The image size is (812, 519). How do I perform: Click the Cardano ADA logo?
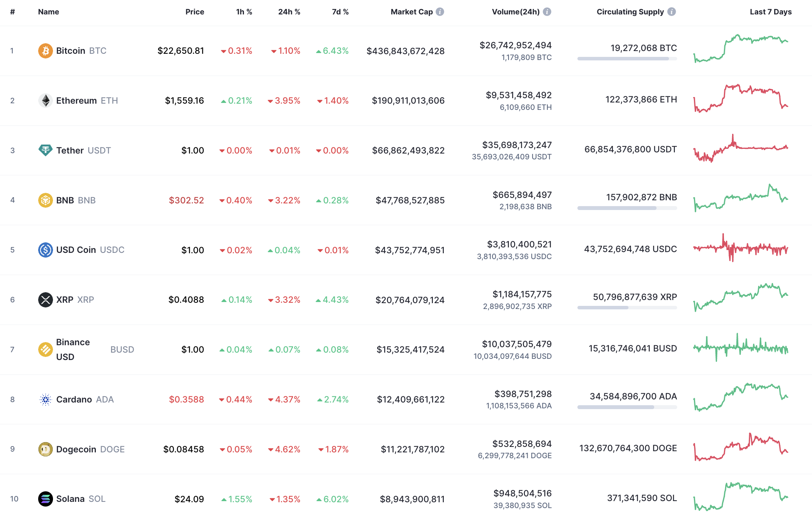point(45,399)
